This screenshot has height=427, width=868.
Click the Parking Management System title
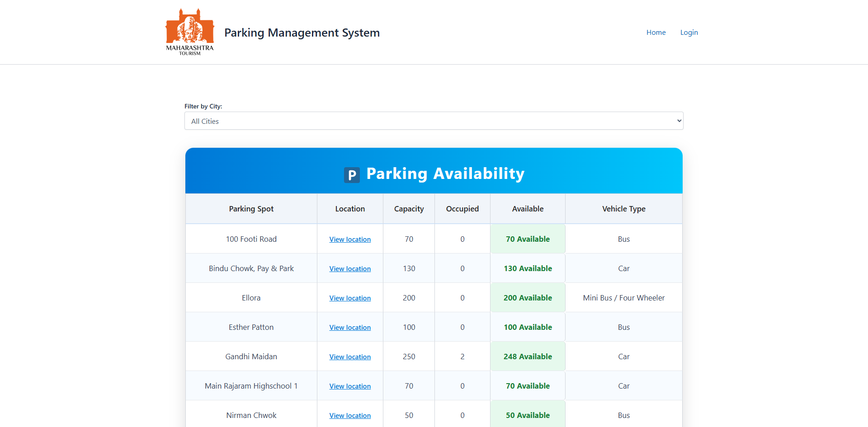coord(302,33)
